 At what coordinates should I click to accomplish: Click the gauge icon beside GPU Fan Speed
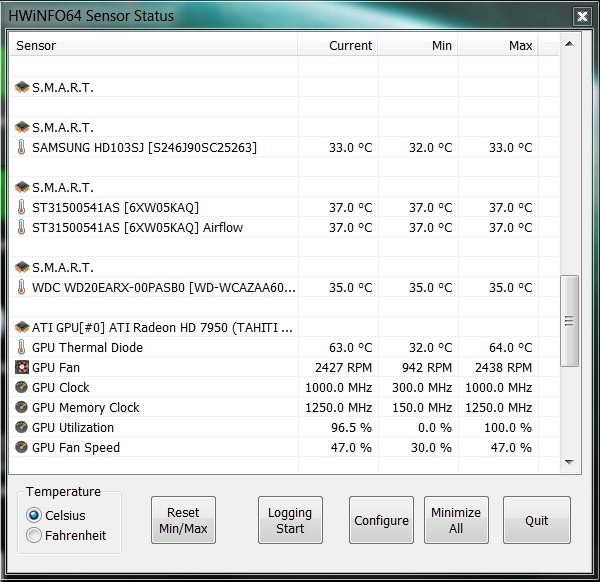[21, 447]
